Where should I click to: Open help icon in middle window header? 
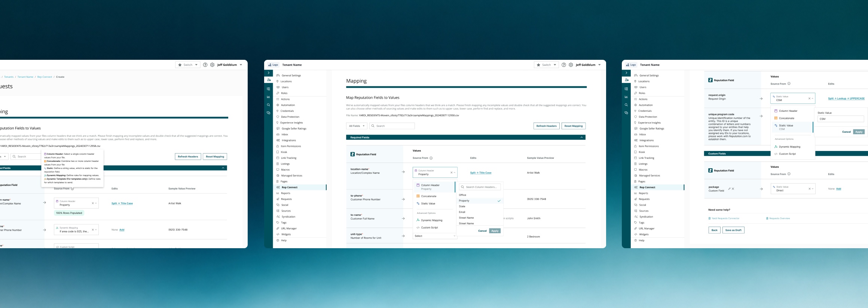coord(564,65)
